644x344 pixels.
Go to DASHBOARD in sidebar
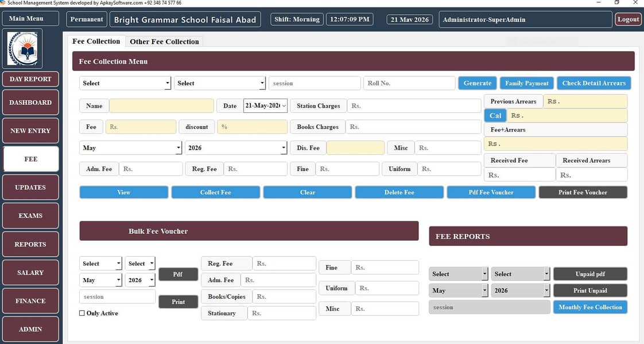click(30, 103)
